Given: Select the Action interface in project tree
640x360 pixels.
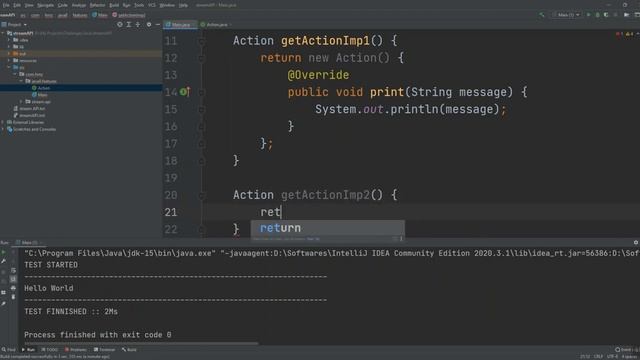Looking at the screenshot, I should click(x=41, y=88).
